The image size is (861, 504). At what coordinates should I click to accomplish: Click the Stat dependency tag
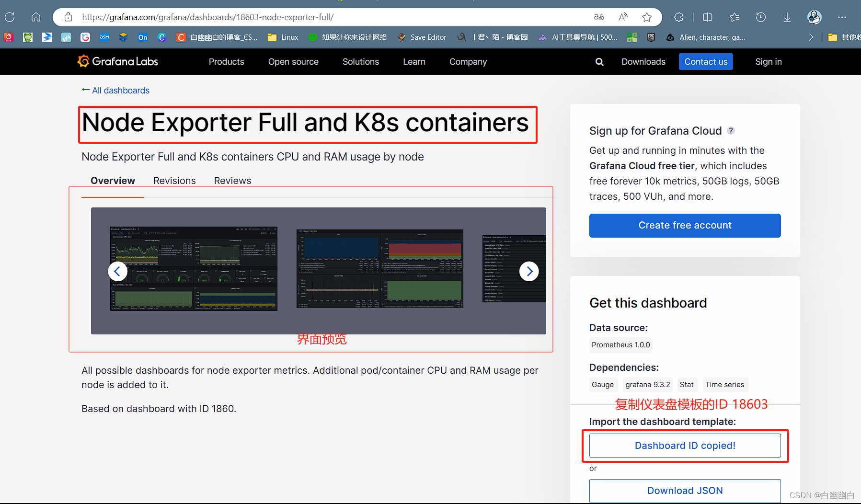pyautogui.click(x=687, y=385)
